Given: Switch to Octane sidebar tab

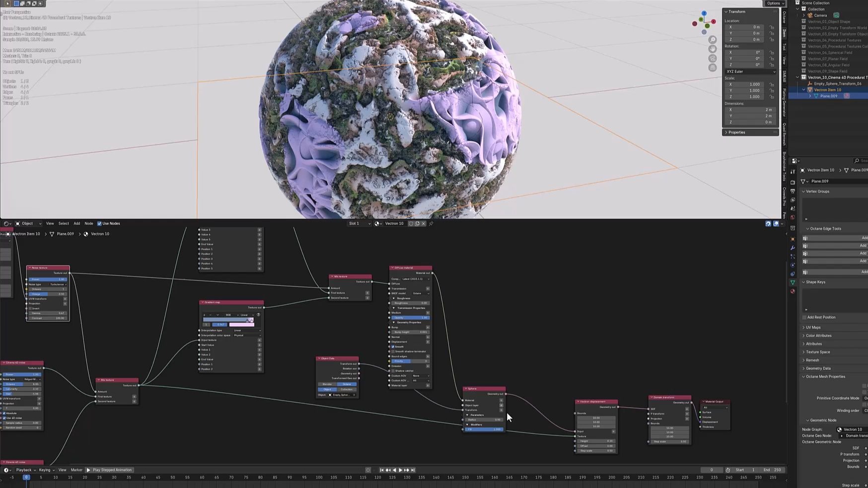Looking at the screenshot, I should (x=784, y=17).
